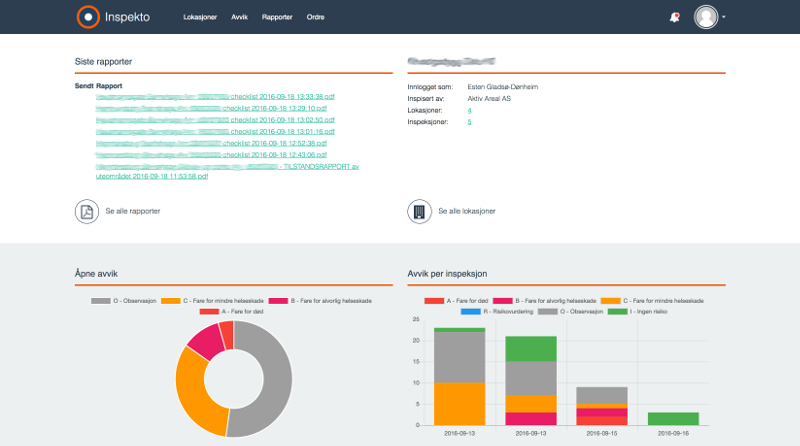This screenshot has height=446, width=800.
Task: Open checklist report from 13:33:38
Action: click(215, 96)
